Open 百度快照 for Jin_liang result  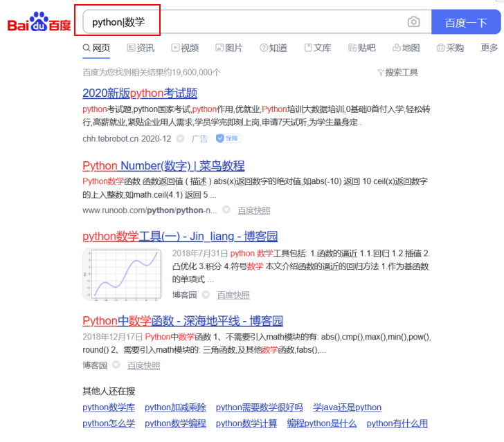233,295
